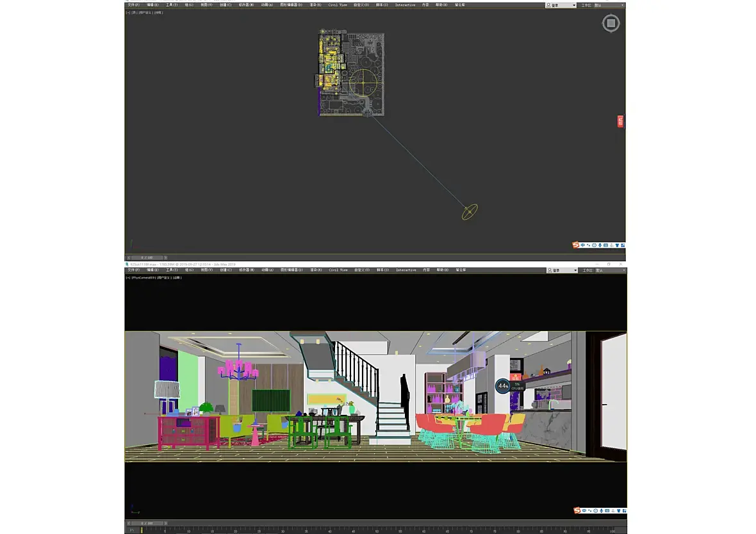This screenshot has width=756, height=534.
Task: Open 编辑(E) menu in the top window
Action: tap(153, 5)
